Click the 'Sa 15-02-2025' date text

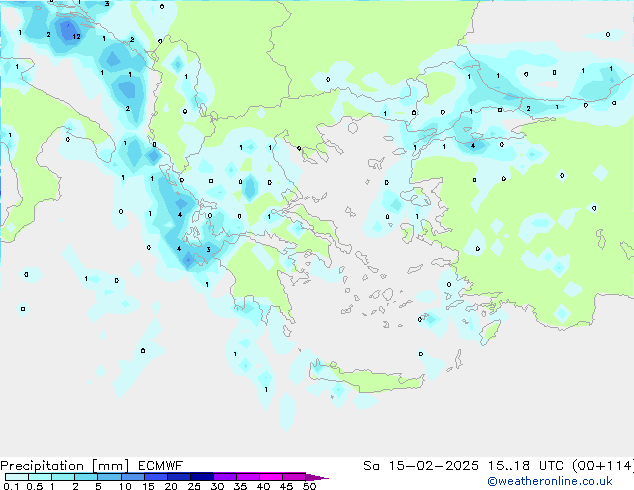coord(421,466)
